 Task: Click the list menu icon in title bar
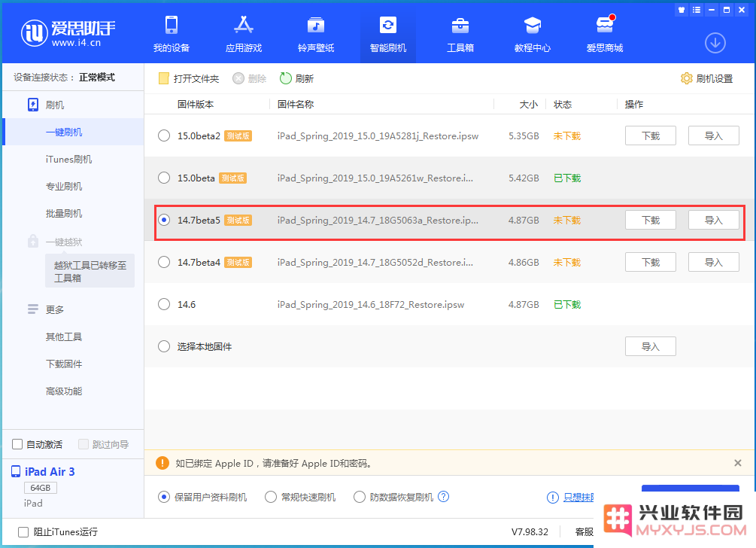point(697,10)
